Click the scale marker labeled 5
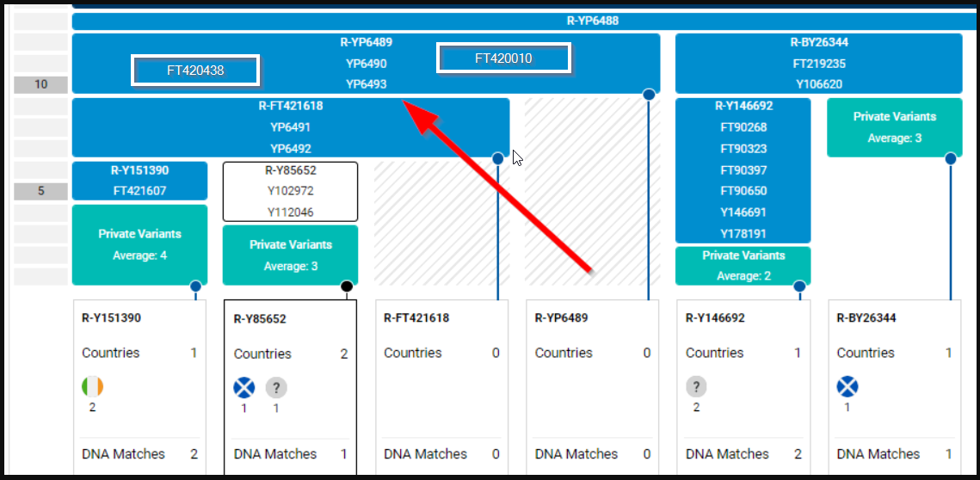Screen dimensions: 980x480 click(x=41, y=191)
